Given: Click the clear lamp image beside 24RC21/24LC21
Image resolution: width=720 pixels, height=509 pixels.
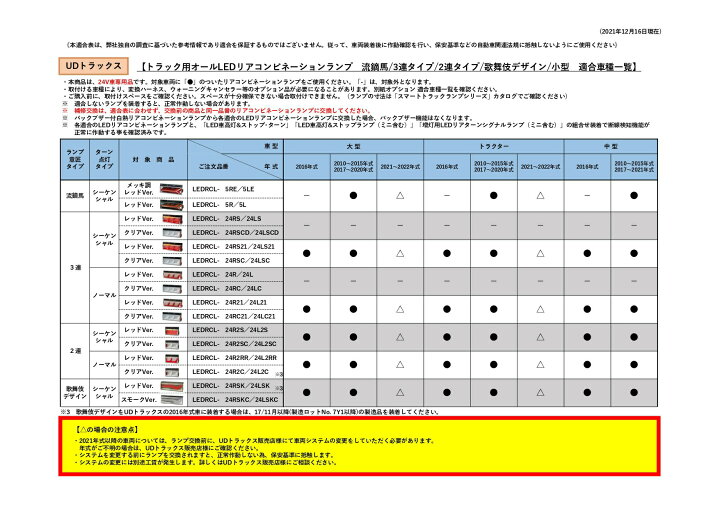Looking at the screenshot, I should [x=172, y=317].
